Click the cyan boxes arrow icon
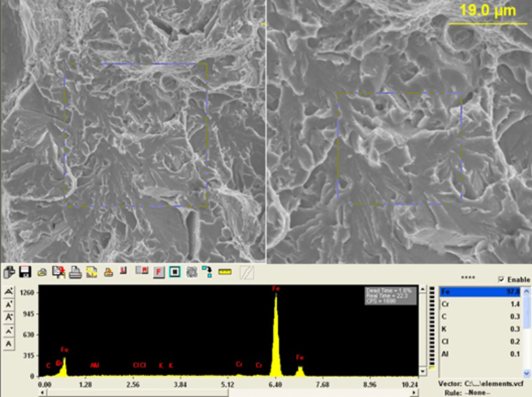This screenshot has width=532, height=397. (x=207, y=272)
